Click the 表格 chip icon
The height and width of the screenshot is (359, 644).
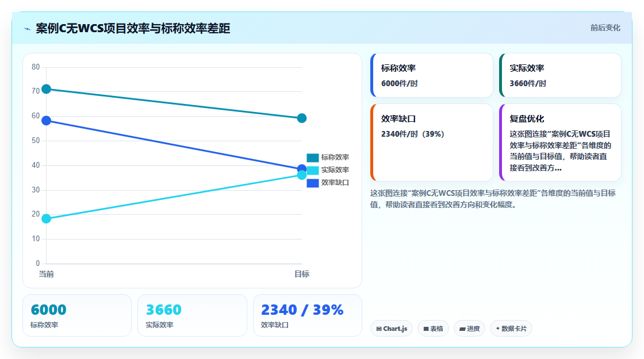426,329
